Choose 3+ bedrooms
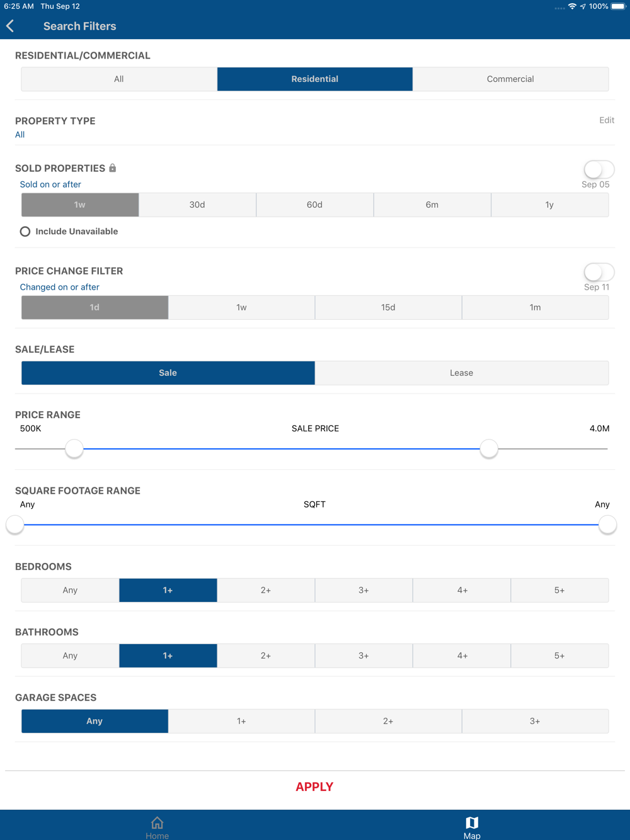Image resolution: width=630 pixels, height=840 pixels. coord(364,591)
